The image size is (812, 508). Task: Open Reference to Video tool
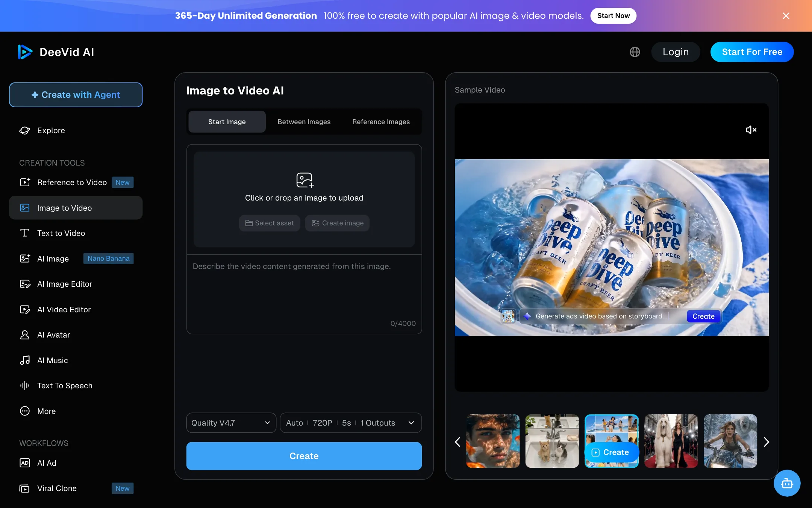pos(76,183)
